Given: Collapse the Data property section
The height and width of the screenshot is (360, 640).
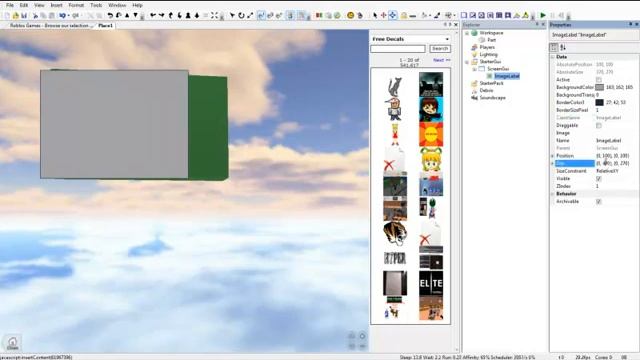Looking at the screenshot, I should tap(553, 57).
